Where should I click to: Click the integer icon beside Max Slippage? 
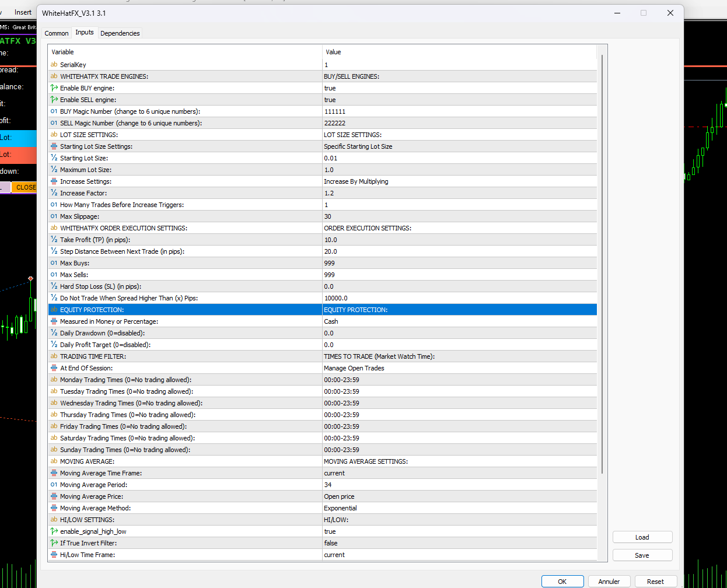coord(54,216)
